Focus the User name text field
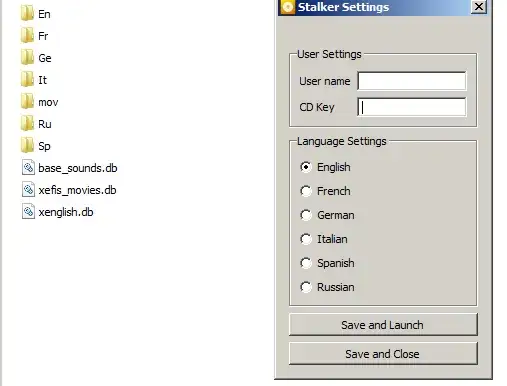The width and height of the screenshot is (507, 386). point(412,81)
